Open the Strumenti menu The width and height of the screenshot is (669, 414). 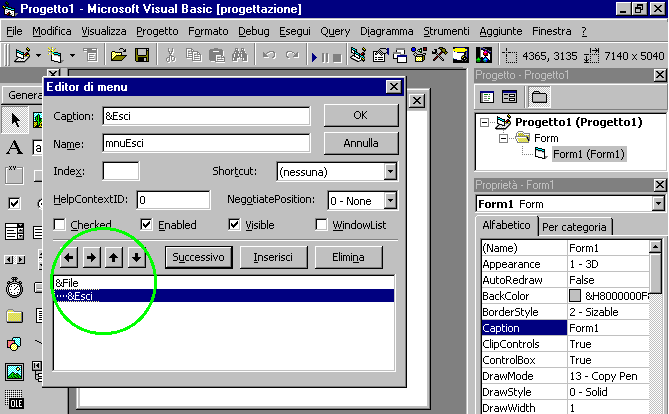[x=446, y=31]
